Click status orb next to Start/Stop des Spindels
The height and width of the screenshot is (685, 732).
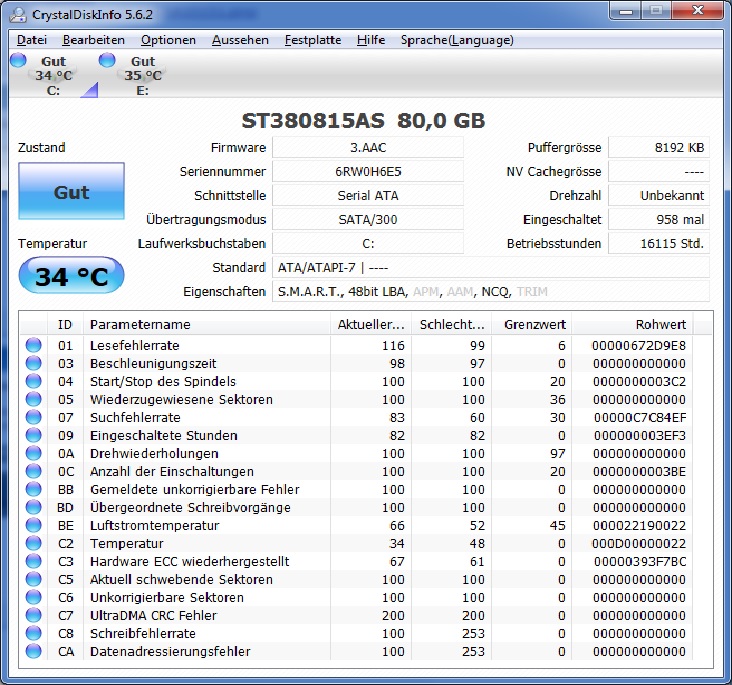click(x=33, y=381)
